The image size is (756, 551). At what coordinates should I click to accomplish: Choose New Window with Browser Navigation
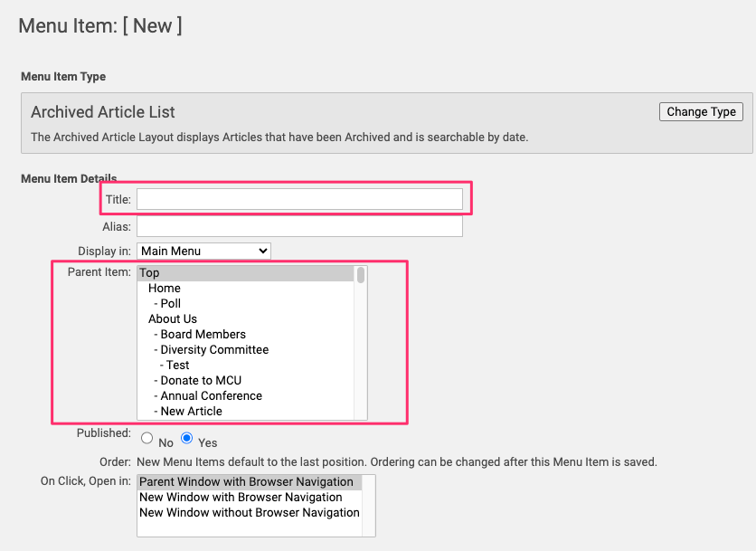(241, 498)
